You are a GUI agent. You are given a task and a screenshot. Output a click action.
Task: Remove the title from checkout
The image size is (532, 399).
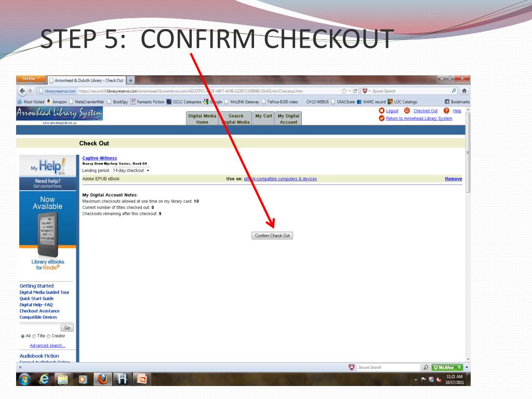tap(453, 179)
